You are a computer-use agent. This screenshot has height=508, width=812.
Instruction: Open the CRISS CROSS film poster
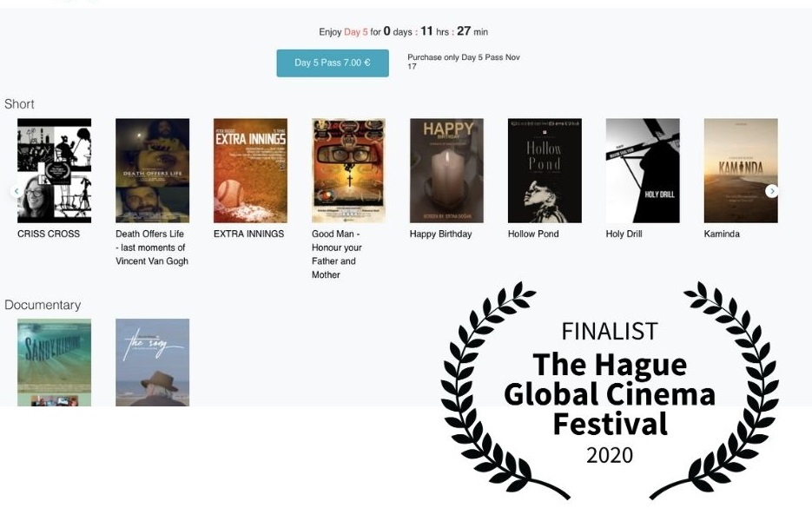(55, 171)
